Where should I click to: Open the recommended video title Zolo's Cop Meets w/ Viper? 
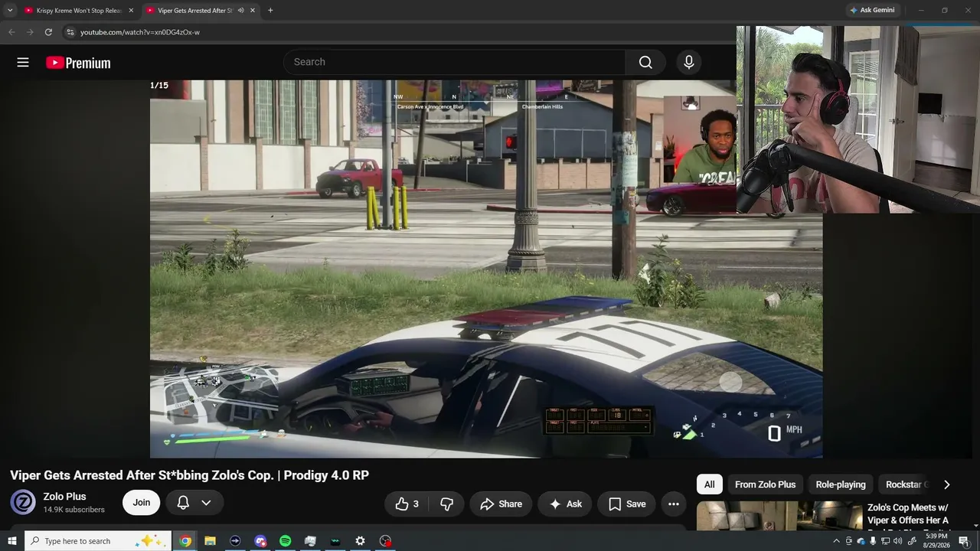coord(908,517)
